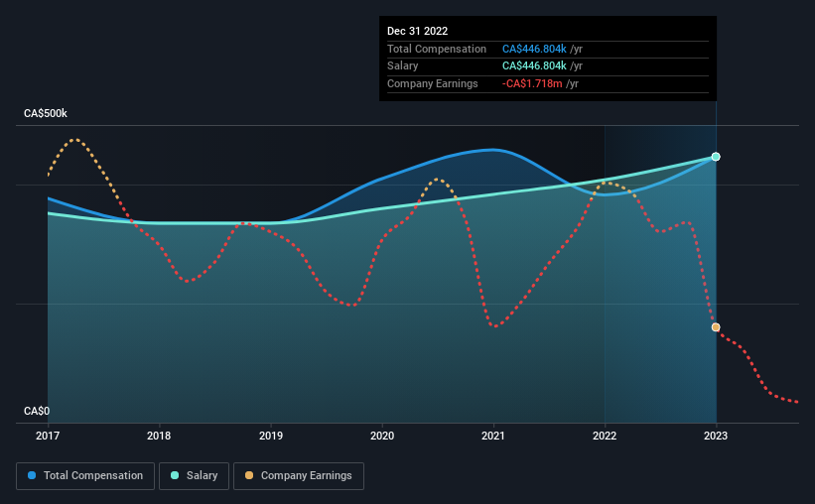Screen dimensions: 815x504
Task: Click the CA$500k y-axis label
Action: (x=46, y=113)
